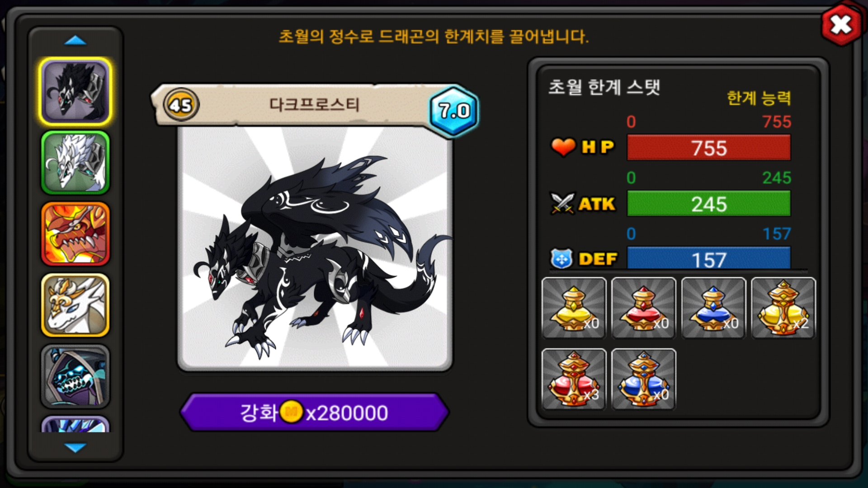Click the purple 강화 x280000 button

pyautogui.click(x=314, y=412)
